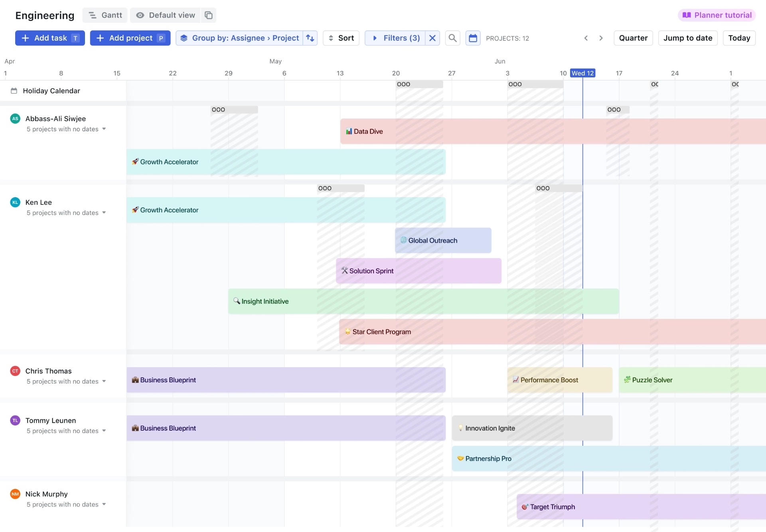
Task: Select the Quarter timescale
Action: click(x=634, y=38)
